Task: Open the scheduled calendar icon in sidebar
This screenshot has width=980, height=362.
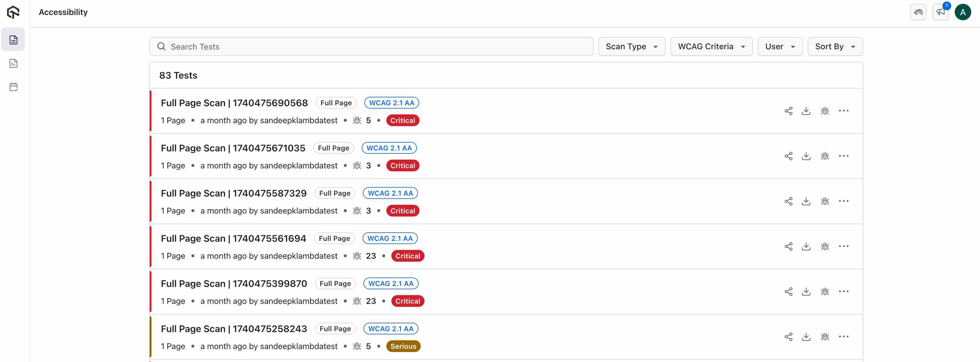Action: coord(13,87)
